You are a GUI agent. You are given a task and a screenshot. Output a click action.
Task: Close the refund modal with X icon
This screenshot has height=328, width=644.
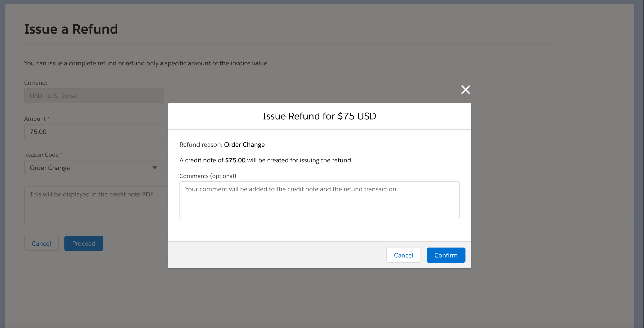pyautogui.click(x=465, y=89)
